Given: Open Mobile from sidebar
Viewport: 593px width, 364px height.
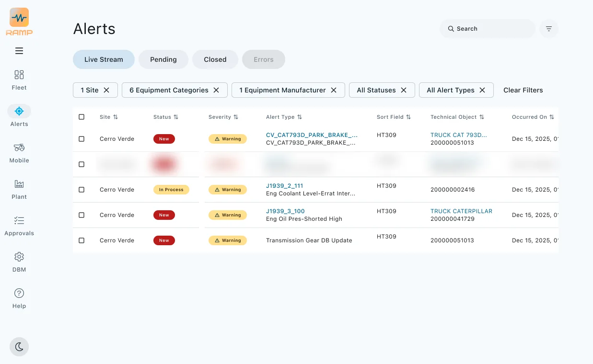Looking at the screenshot, I should (x=19, y=153).
